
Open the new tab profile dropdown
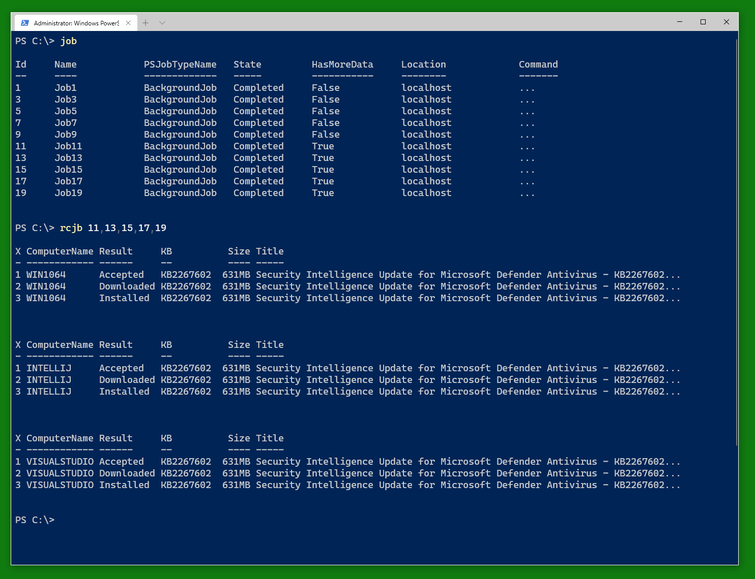162,23
